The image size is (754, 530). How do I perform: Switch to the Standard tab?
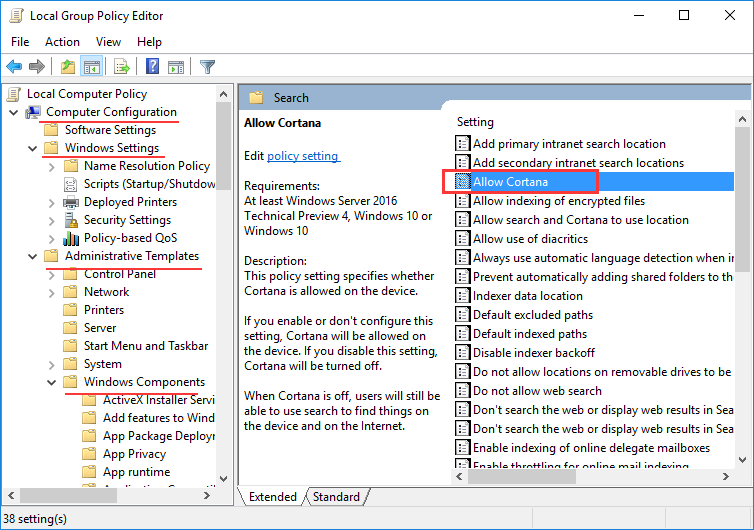coord(336,497)
